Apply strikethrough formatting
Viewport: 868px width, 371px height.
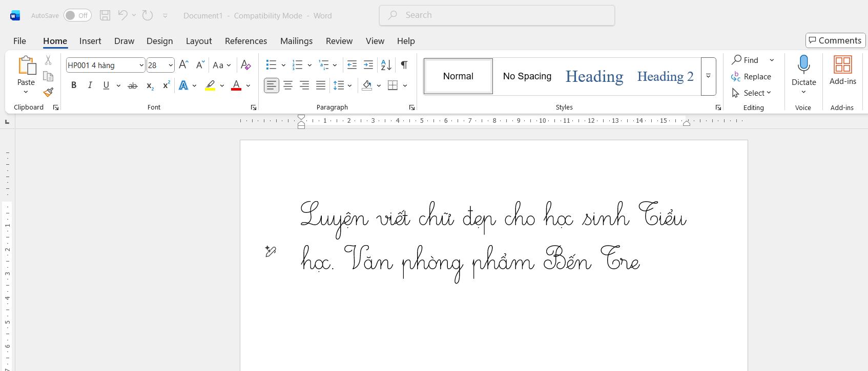click(132, 85)
